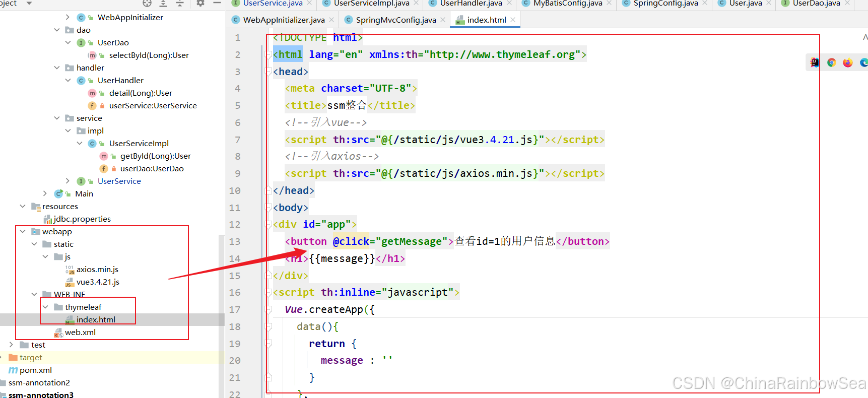Expand the UserService interface node
868x398 pixels.
pos(68,181)
